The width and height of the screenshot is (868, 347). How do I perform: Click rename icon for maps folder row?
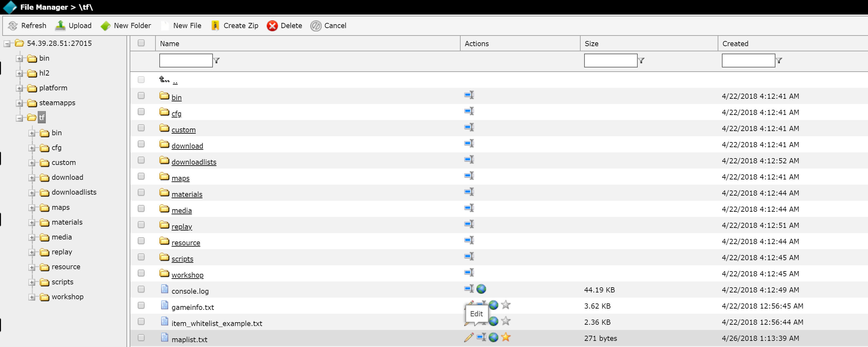coord(469,176)
